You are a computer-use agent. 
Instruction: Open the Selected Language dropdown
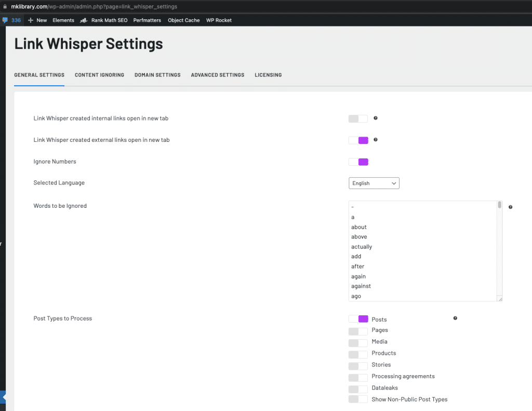click(x=374, y=183)
